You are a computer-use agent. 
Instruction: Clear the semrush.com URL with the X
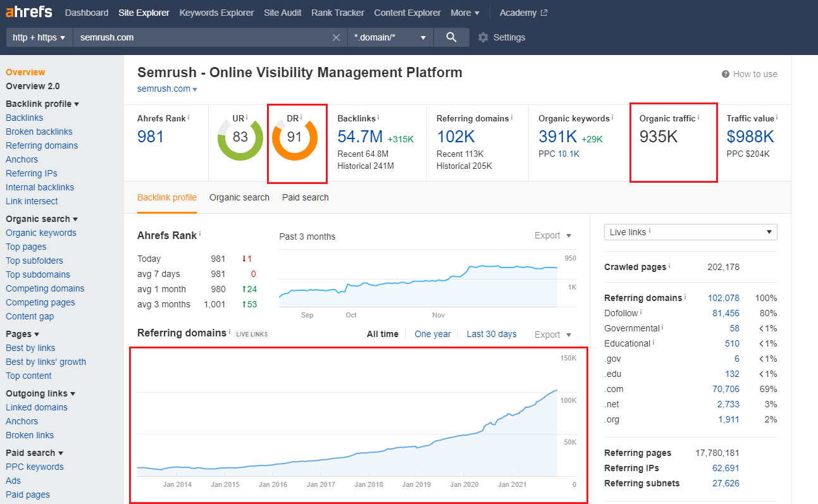pyautogui.click(x=337, y=37)
